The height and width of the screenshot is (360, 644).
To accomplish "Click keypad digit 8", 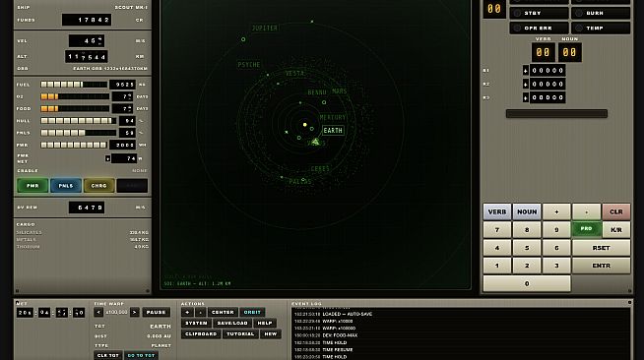I will tap(527, 229).
